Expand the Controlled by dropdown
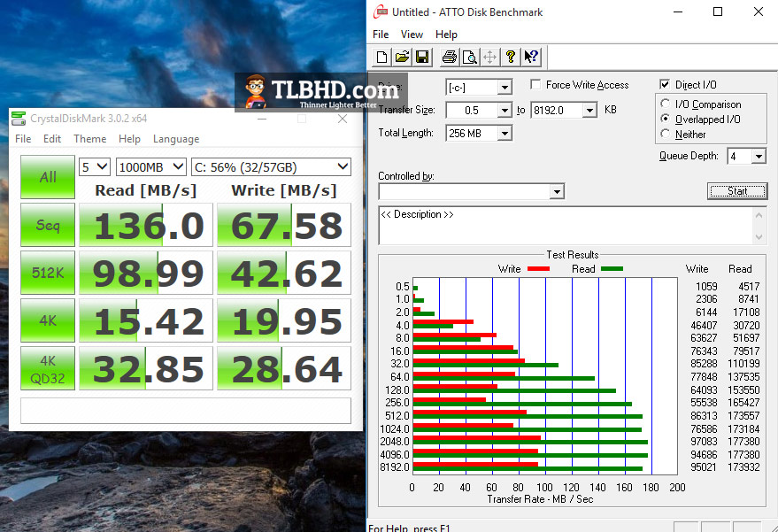 (x=558, y=191)
